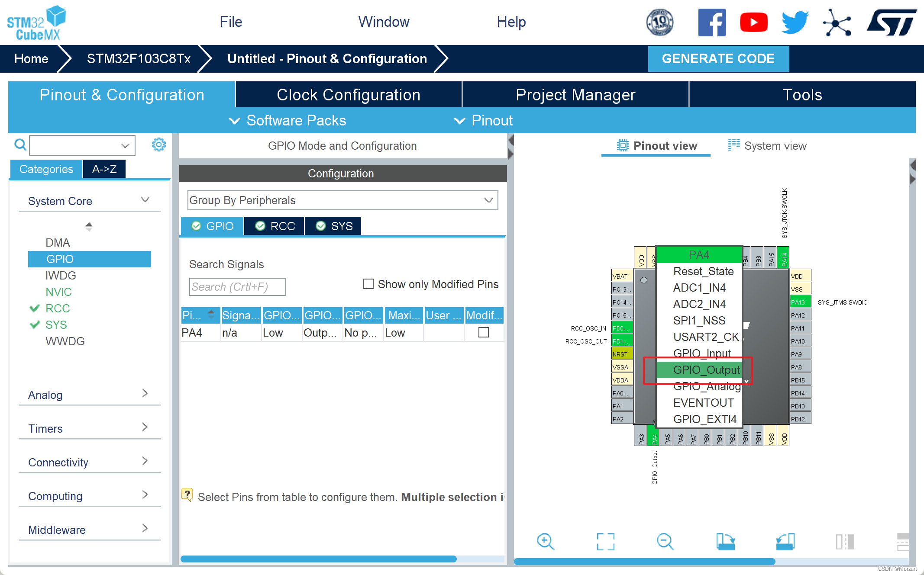
Task: Click the search magnifier icon in categories panel
Action: [x=20, y=145]
